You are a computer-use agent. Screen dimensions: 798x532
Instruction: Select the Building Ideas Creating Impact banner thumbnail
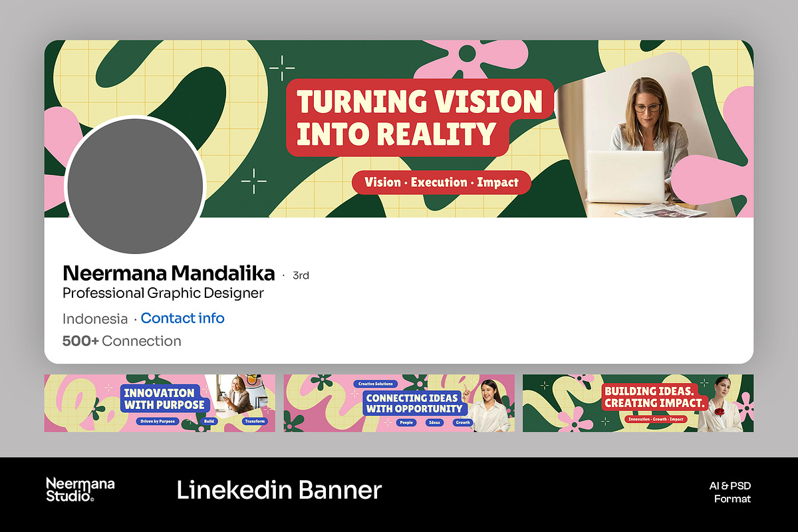click(x=638, y=403)
